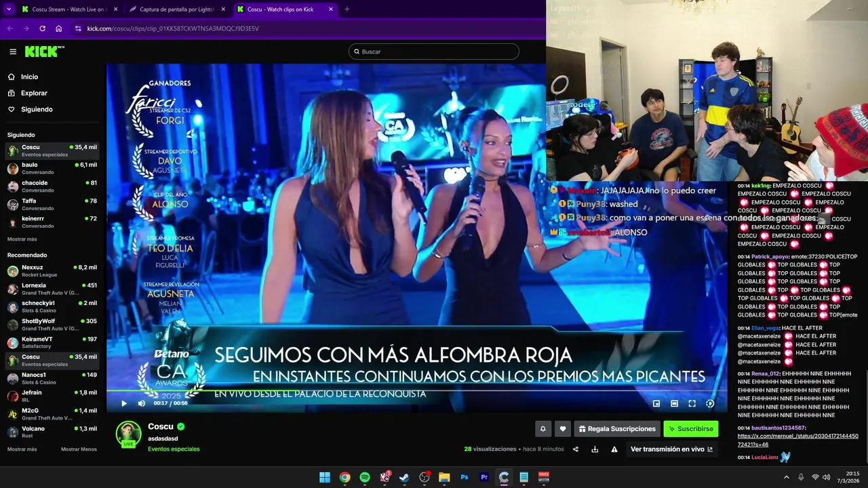868x488 pixels.
Task: Open baulo's channel in followed list
Action: pyautogui.click(x=52, y=168)
